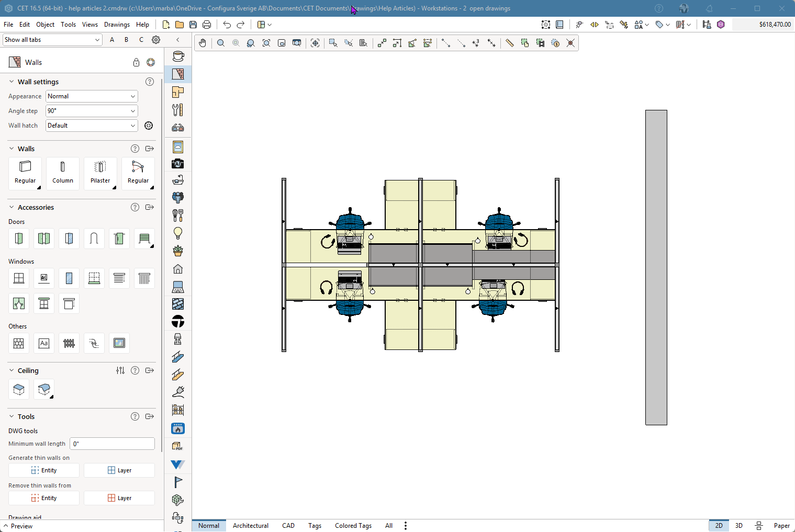The width and height of the screenshot is (795, 532).
Task: Click the gray wall in drawing
Action: (x=656, y=267)
